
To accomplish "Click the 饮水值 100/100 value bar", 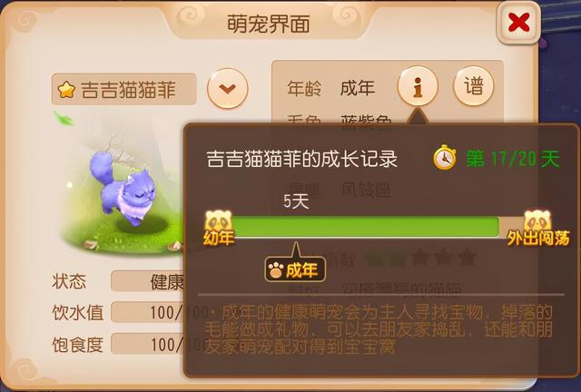I will 147,312.
